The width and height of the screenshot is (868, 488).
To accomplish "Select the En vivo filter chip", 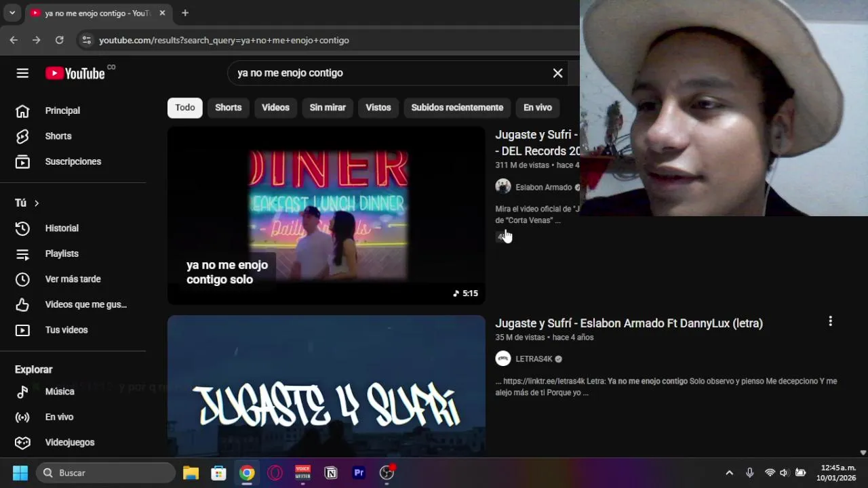I will point(538,108).
